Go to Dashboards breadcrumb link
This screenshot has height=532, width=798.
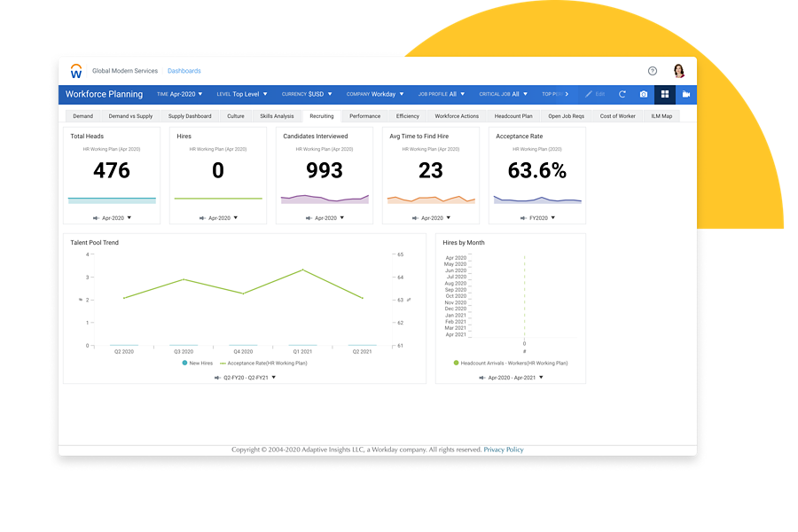coord(184,71)
